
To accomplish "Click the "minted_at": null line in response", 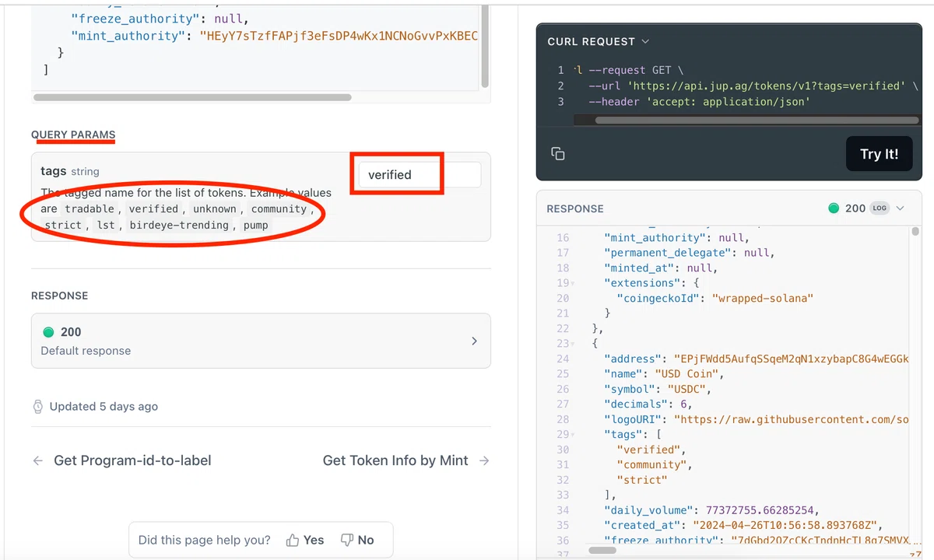I will pyautogui.click(x=661, y=268).
